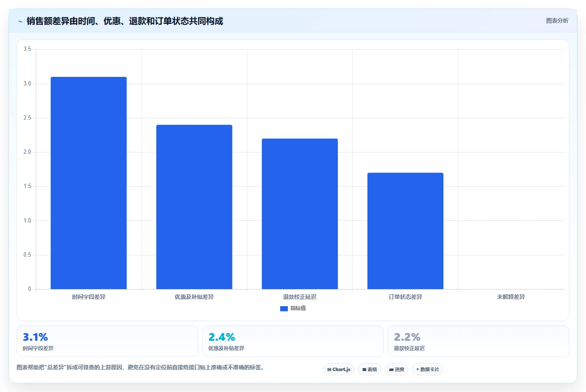Click the footer note starting 图表帮助把
This screenshot has width=586, height=392.
140,367
